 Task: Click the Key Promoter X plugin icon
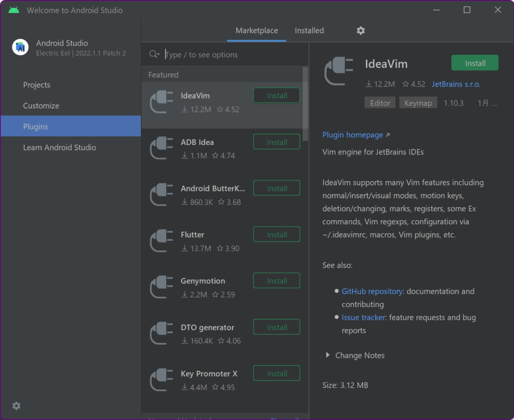tap(161, 380)
